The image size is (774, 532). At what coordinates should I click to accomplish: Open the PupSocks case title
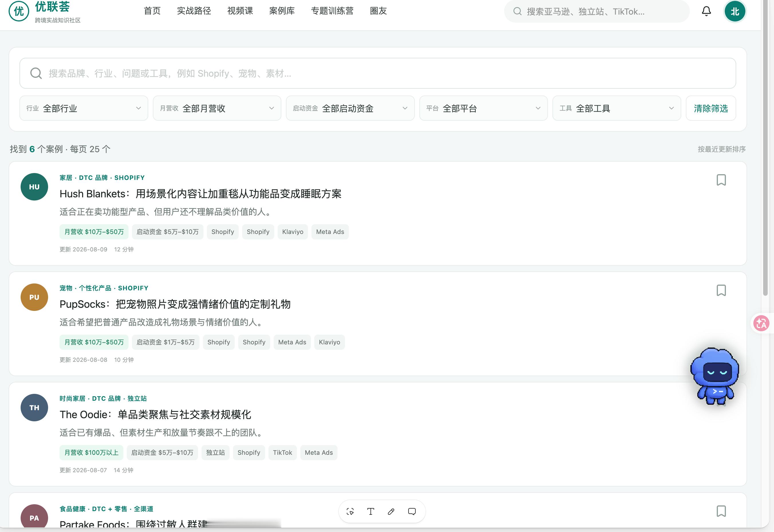coord(175,304)
